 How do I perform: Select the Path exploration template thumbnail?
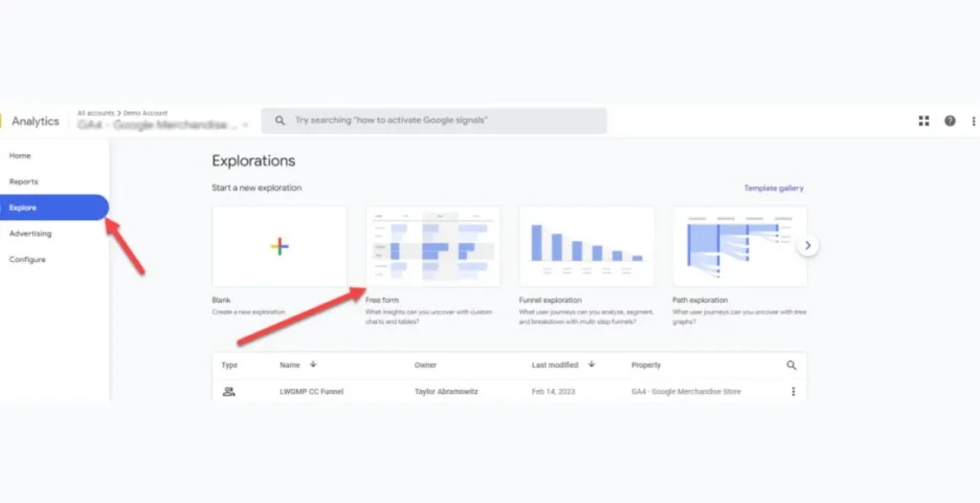[x=740, y=246]
